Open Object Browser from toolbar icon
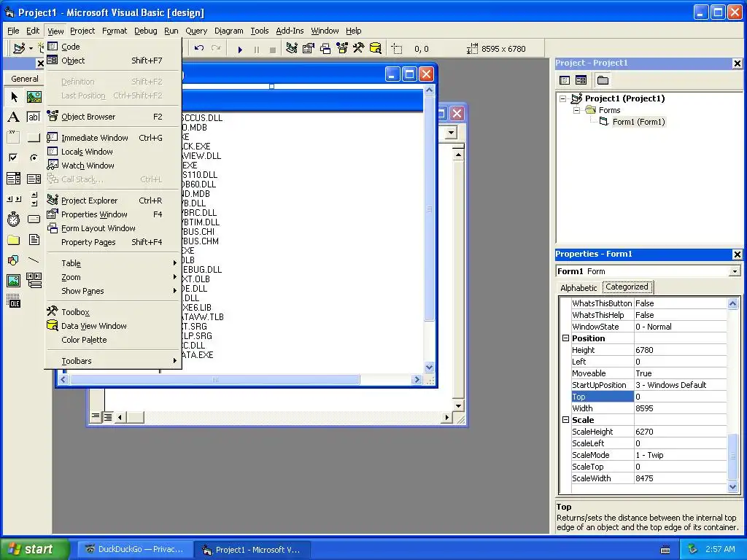 [x=342, y=49]
